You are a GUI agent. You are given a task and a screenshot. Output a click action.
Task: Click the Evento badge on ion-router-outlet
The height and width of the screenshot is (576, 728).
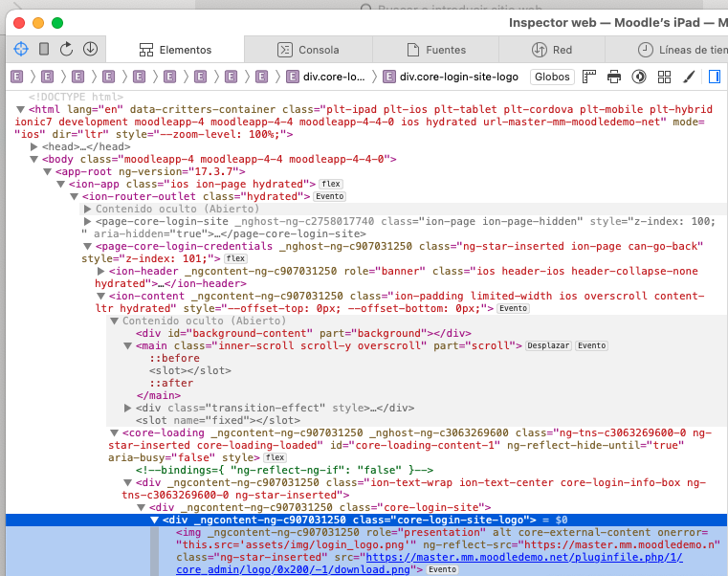[330, 196]
